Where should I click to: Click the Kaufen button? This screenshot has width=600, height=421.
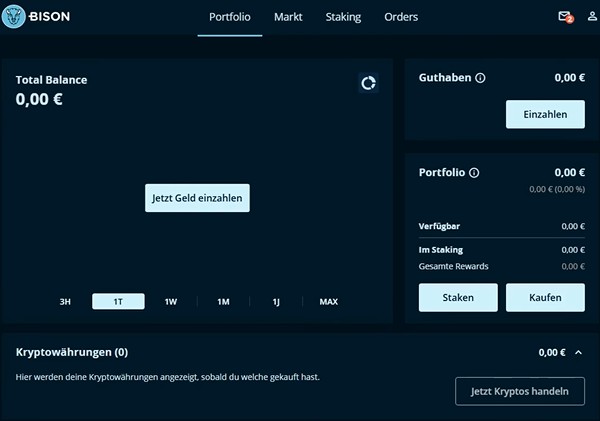point(545,297)
